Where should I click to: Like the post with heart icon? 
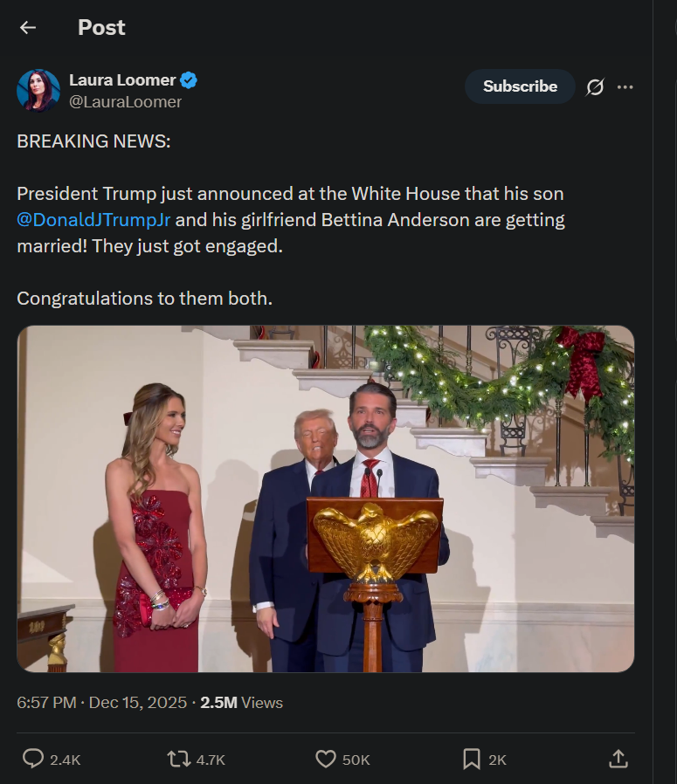[x=326, y=759]
